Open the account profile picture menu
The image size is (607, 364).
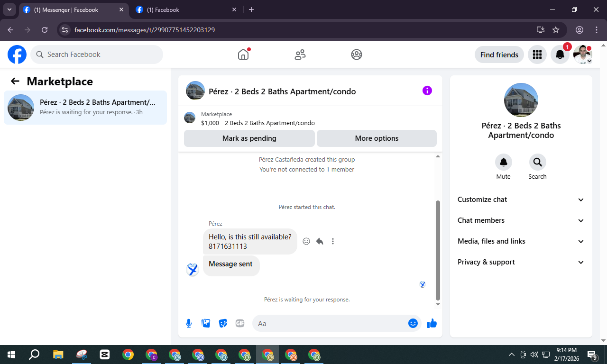pos(583,55)
